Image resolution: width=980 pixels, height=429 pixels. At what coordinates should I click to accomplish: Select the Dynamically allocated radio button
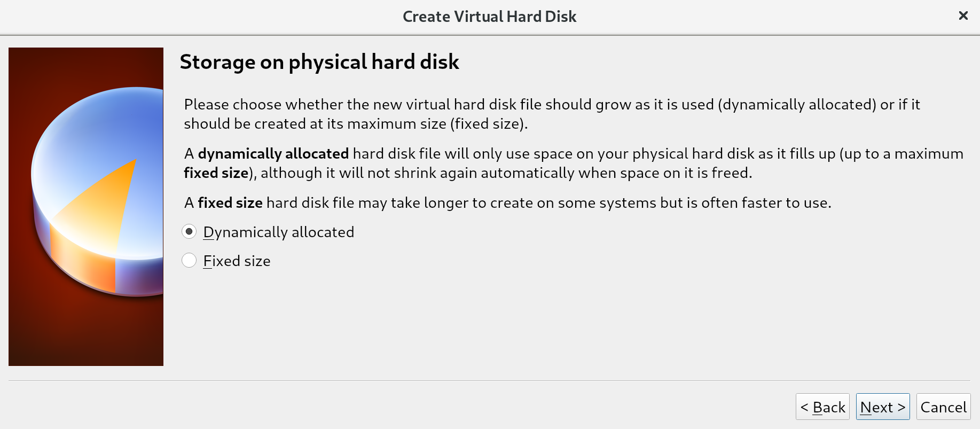pyautogui.click(x=189, y=232)
